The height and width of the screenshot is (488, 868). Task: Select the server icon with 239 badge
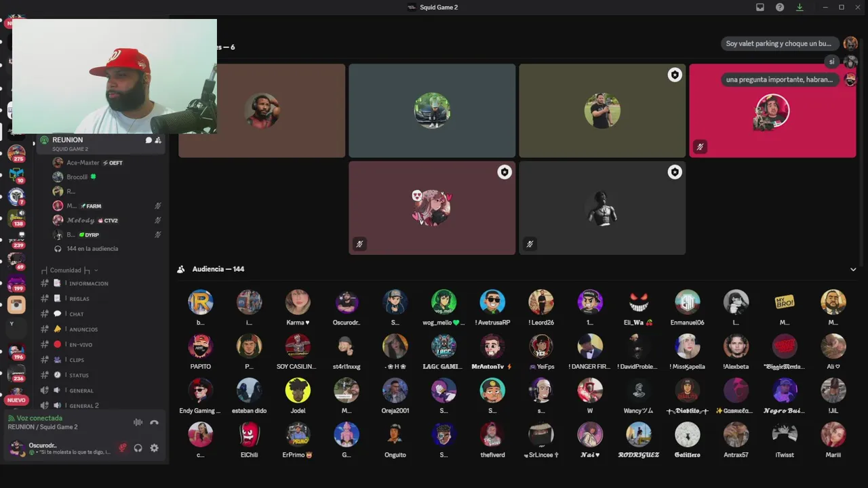pos(16,239)
